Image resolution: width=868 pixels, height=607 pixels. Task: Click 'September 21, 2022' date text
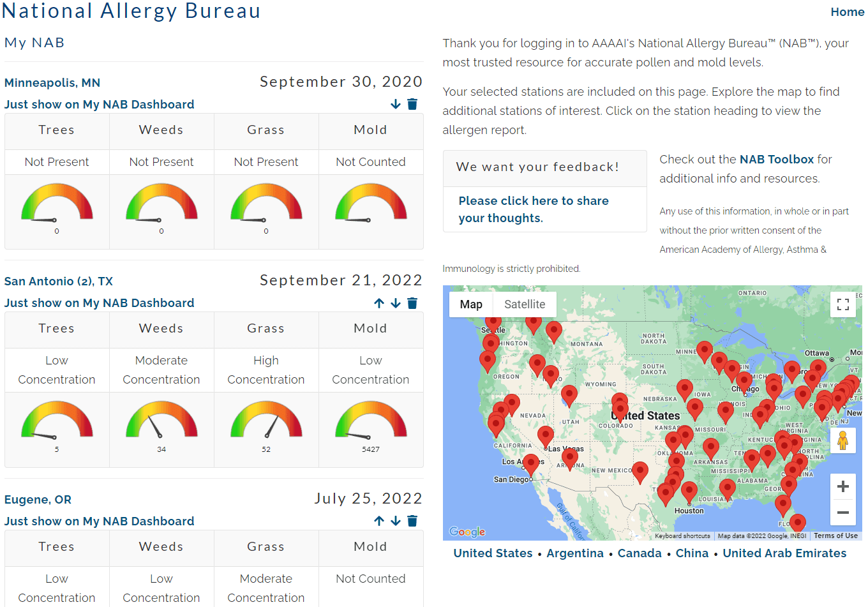[x=341, y=280]
